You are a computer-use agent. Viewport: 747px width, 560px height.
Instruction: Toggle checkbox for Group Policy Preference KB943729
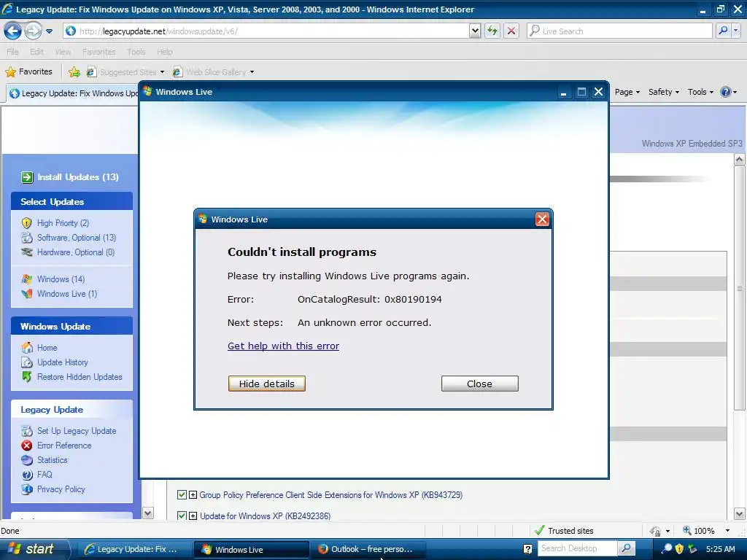coord(182,495)
